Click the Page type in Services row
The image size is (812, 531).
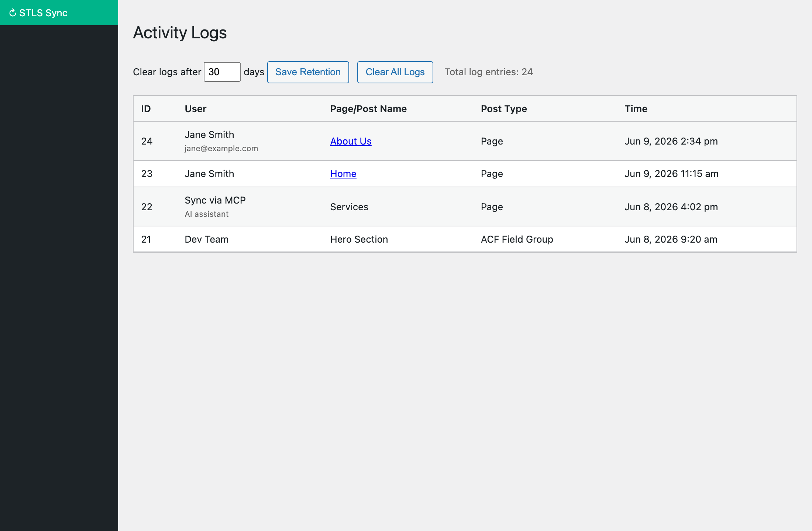(x=492, y=207)
